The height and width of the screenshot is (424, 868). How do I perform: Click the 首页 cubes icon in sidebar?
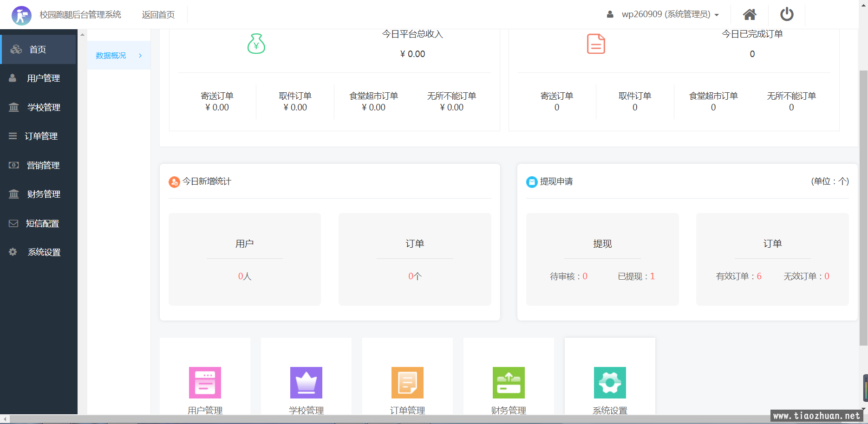point(16,49)
